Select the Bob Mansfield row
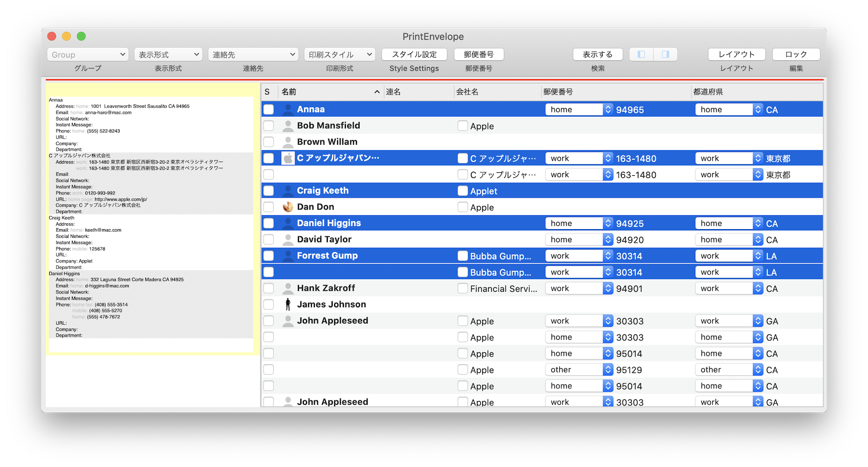Image resolution: width=868 pixels, height=467 pixels. pos(542,126)
